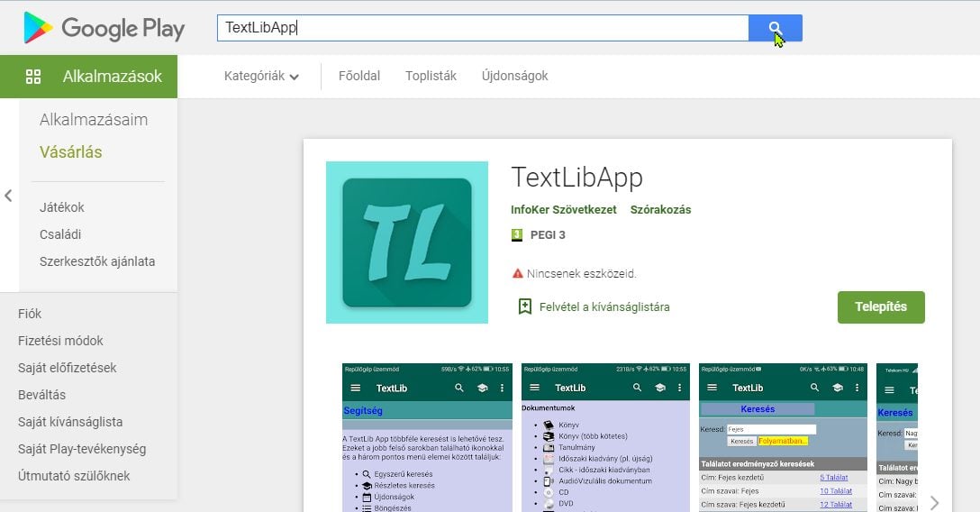This screenshot has height=512, width=980.
Task: Open Saját kívánságlista
Action: tap(70, 422)
